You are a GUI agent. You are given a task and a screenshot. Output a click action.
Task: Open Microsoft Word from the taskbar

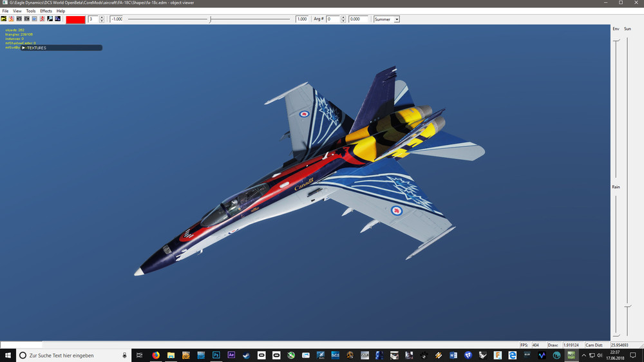pyautogui.click(x=453, y=356)
